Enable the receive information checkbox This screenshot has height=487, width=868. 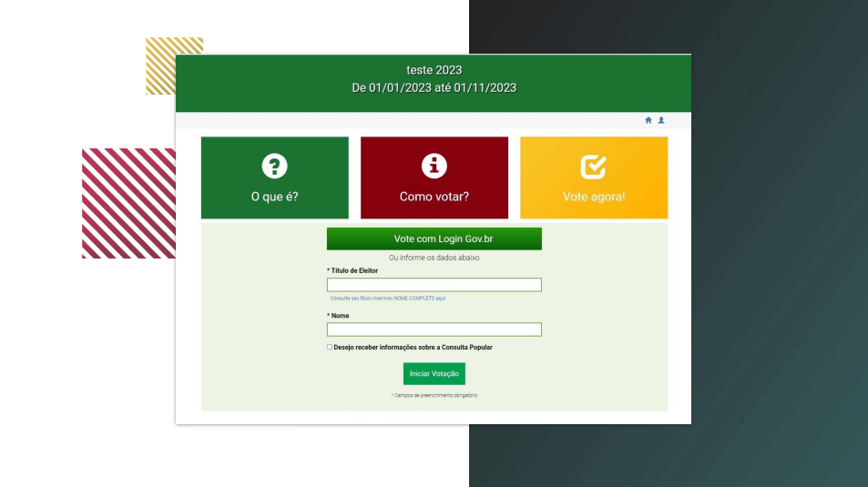tap(330, 347)
